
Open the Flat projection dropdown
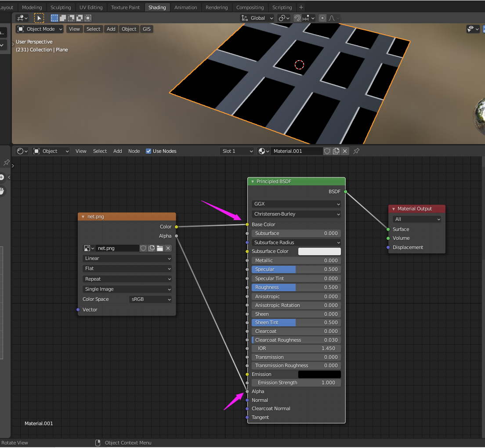coord(127,269)
